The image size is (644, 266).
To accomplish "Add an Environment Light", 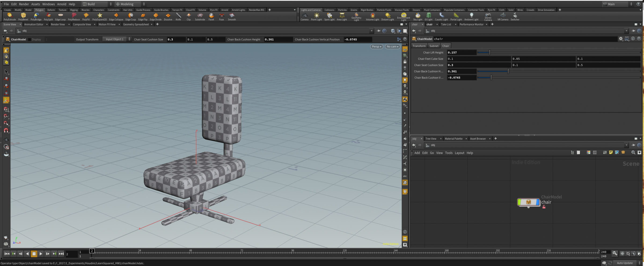I will click(x=404, y=17).
